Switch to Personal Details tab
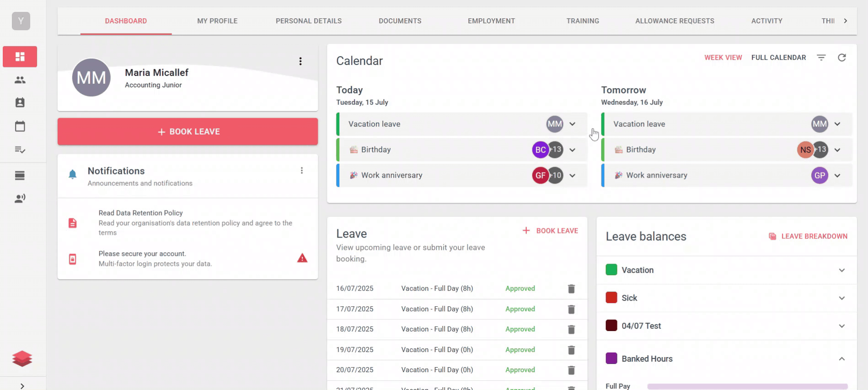This screenshot has height=390, width=868. [309, 21]
